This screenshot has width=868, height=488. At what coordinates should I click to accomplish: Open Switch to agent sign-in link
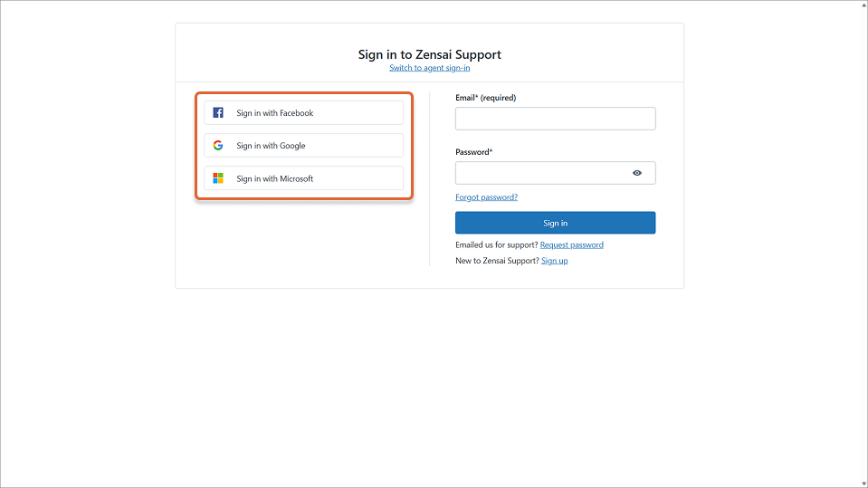click(430, 68)
